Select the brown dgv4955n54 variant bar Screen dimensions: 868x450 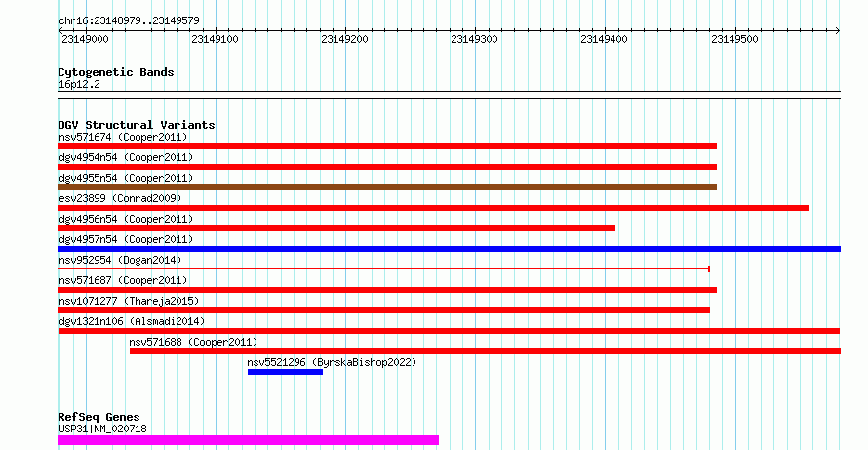[387, 187]
